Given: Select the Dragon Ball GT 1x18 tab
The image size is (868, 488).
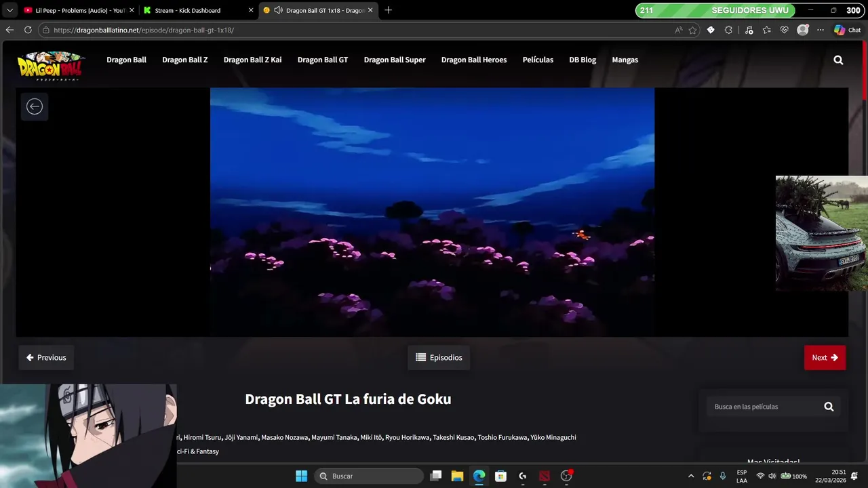Looking at the screenshot, I should pos(318,10).
